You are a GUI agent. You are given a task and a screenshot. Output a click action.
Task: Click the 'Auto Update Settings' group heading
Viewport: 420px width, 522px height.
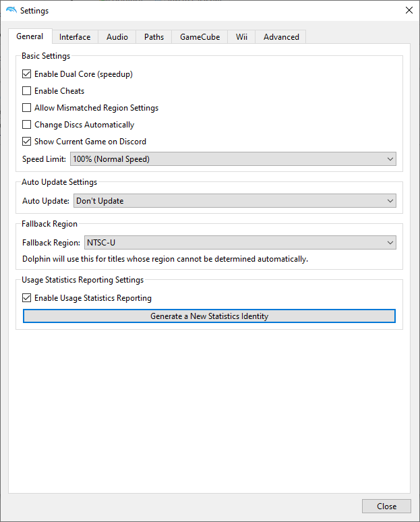[x=59, y=182]
